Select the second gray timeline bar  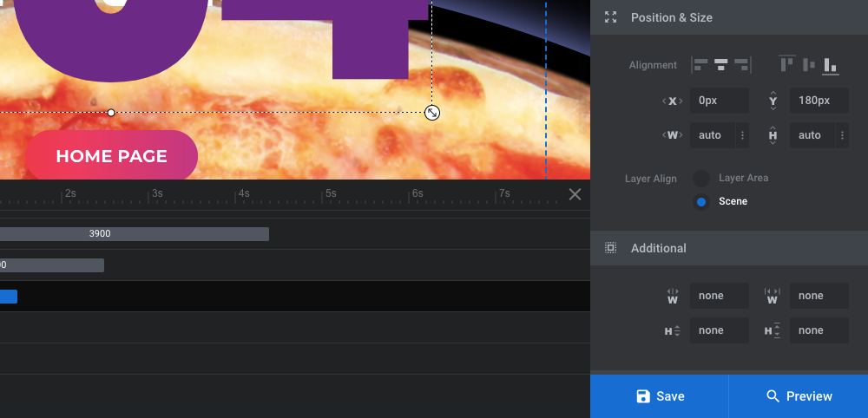click(x=52, y=265)
